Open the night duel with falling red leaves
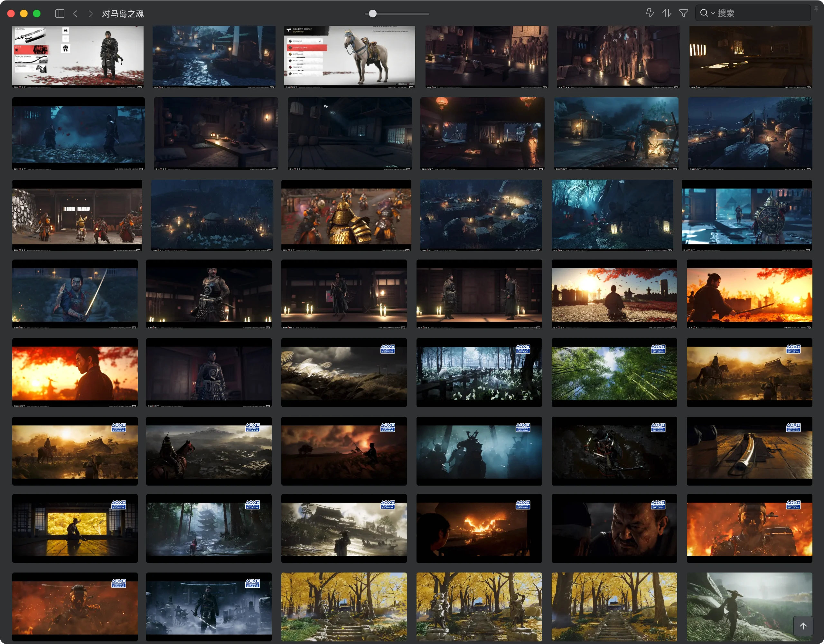 pyautogui.click(x=79, y=134)
